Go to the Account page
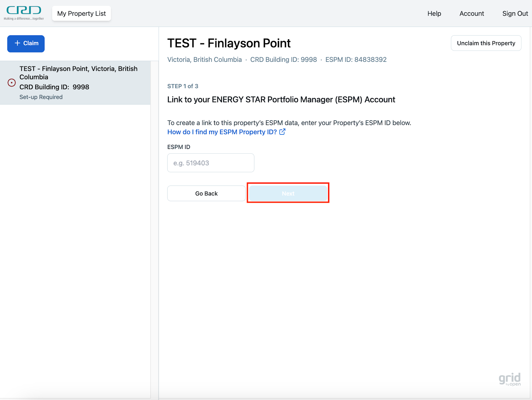Image resolution: width=532 pixels, height=400 pixels. [x=471, y=14]
